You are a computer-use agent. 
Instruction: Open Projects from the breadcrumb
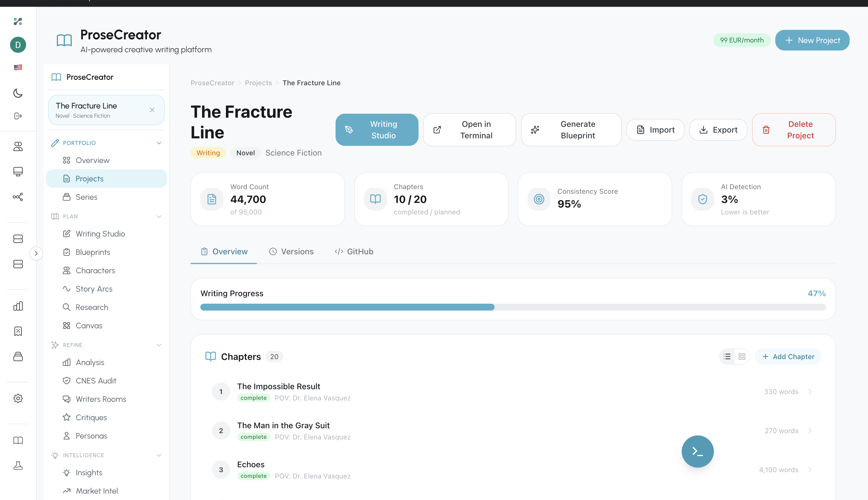pos(258,83)
